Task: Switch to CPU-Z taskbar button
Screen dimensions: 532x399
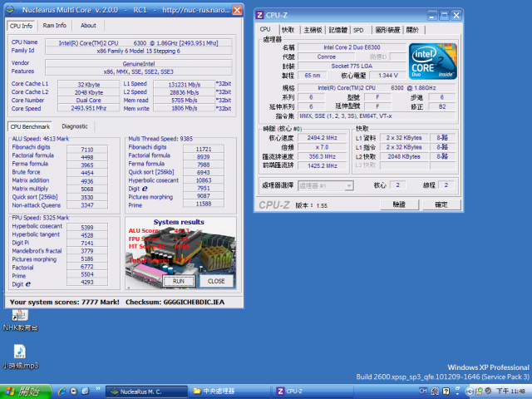Action: 313,392
